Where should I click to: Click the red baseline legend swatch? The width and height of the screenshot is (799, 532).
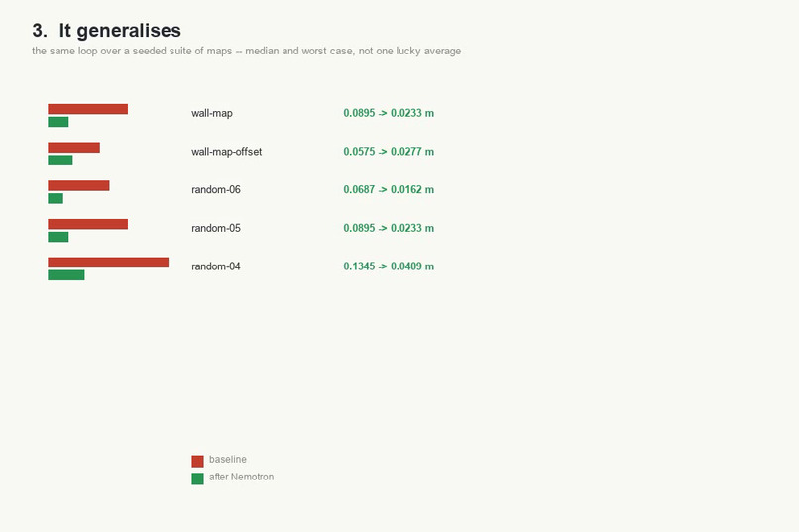click(197, 462)
